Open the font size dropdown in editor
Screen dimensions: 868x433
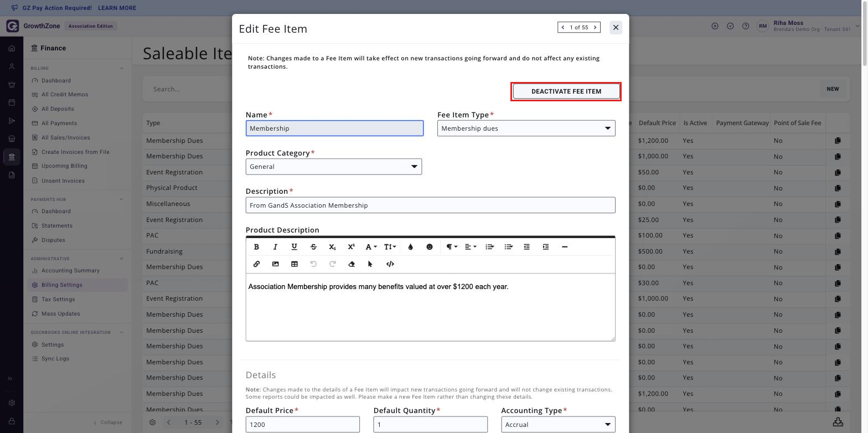point(390,247)
